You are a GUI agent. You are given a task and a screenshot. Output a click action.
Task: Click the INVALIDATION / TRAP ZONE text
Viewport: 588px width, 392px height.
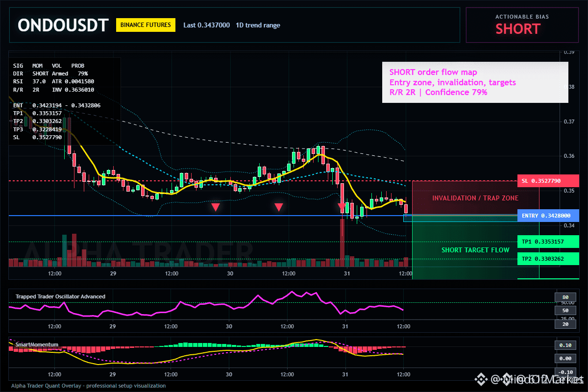(475, 198)
